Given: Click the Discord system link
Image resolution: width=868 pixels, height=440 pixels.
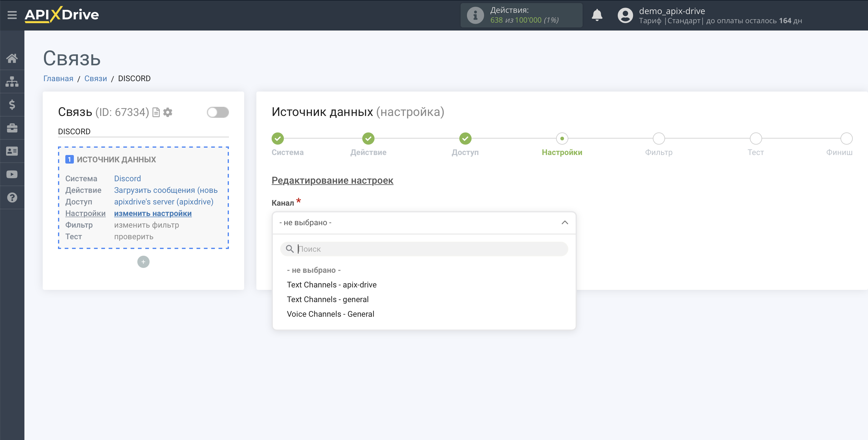Looking at the screenshot, I should [127, 179].
